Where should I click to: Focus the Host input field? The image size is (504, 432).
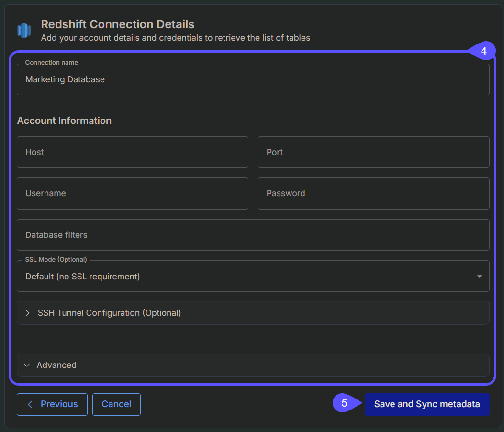[x=133, y=152]
